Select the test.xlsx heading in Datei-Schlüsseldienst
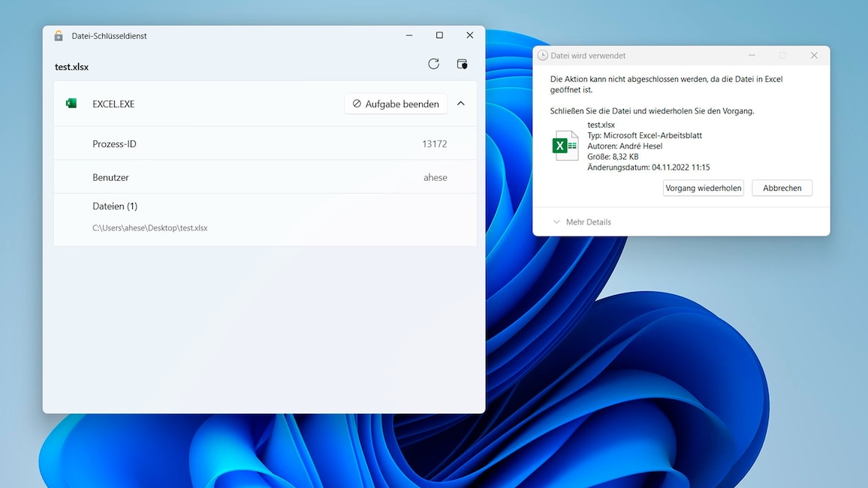Image resolution: width=868 pixels, height=488 pixels. click(x=71, y=67)
